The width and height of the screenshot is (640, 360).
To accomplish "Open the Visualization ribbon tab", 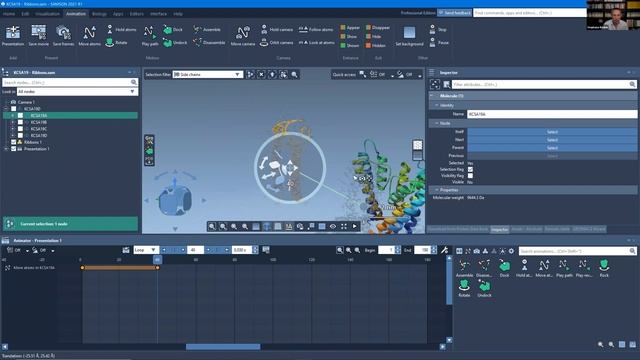I will point(47,14).
